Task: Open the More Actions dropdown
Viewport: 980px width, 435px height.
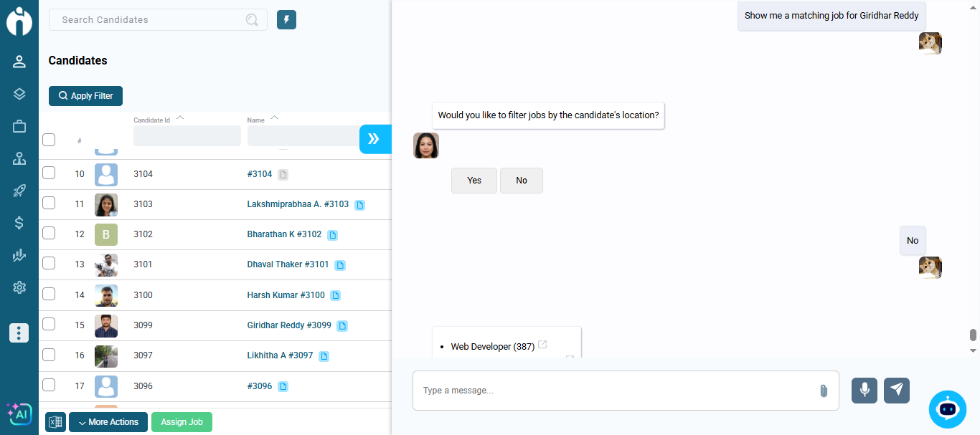Action: (108, 422)
